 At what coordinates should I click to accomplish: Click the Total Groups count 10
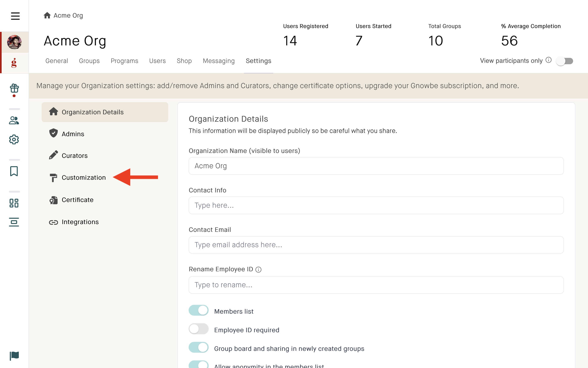(x=436, y=41)
